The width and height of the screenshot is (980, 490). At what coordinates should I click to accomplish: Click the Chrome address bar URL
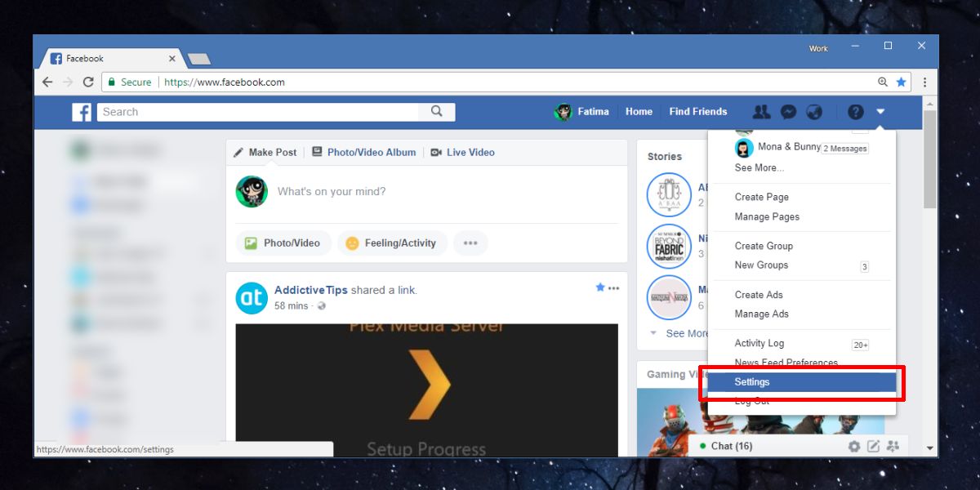(225, 82)
